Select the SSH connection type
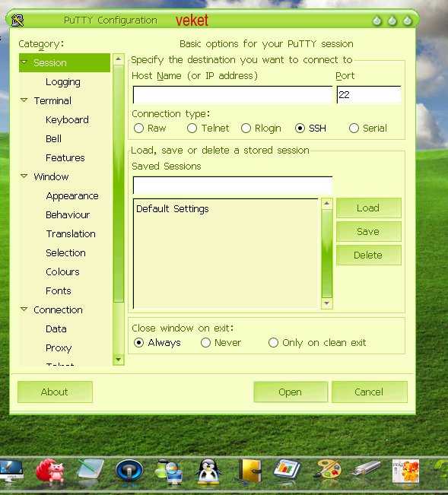448x495 pixels. (x=300, y=129)
